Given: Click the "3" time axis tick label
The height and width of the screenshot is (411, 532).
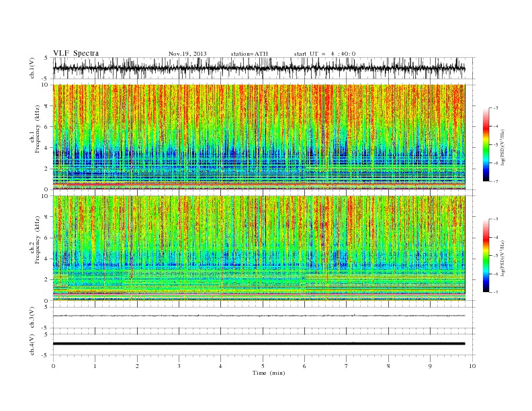Looking at the screenshot, I should pyautogui.click(x=179, y=366).
